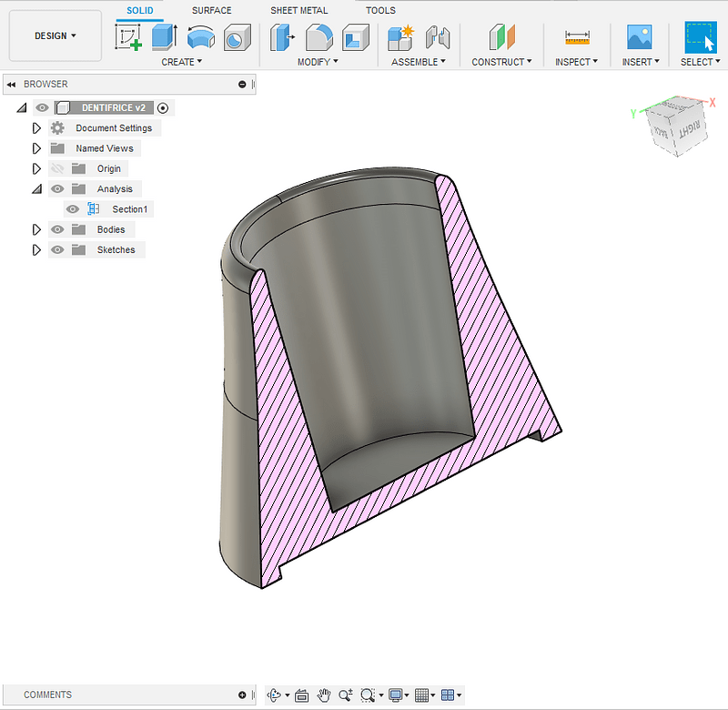Select the Section1 tree item
Viewport: 728px width, 710px height.
[129, 209]
